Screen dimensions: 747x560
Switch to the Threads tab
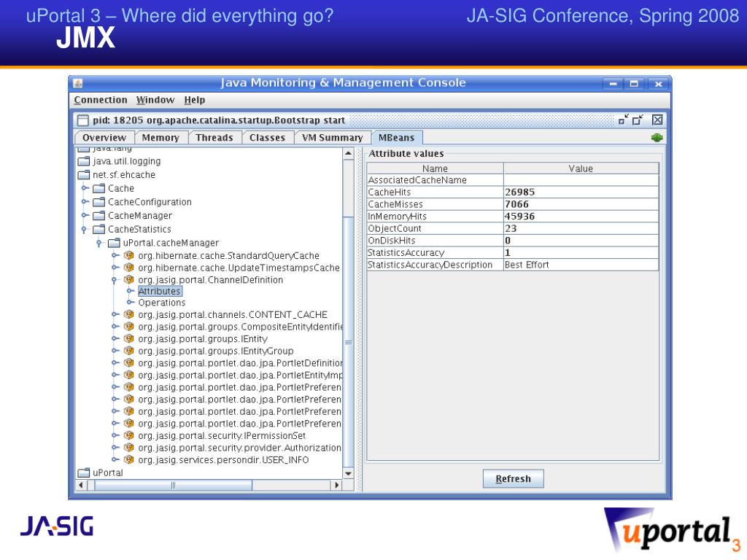(214, 138)
